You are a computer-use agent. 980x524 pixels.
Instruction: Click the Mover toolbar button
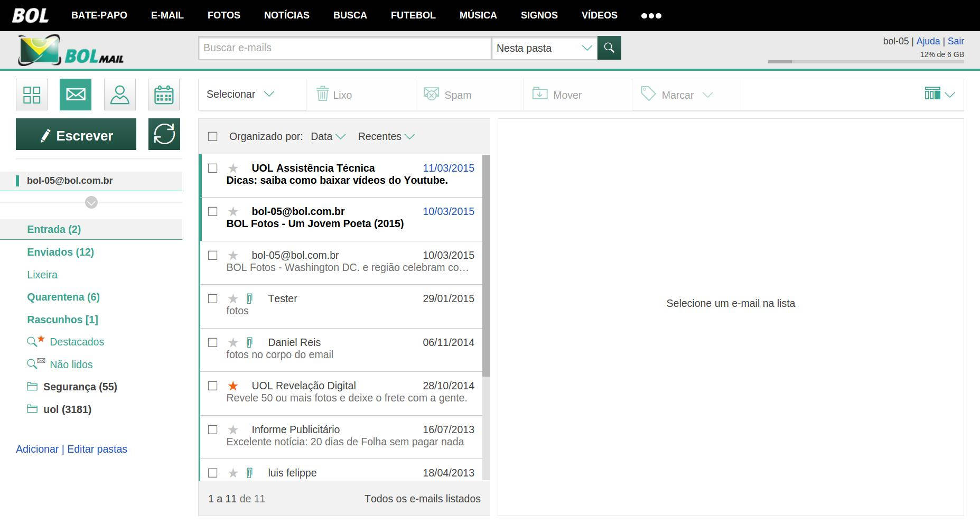pyautogui.click(x=578, y=95)
